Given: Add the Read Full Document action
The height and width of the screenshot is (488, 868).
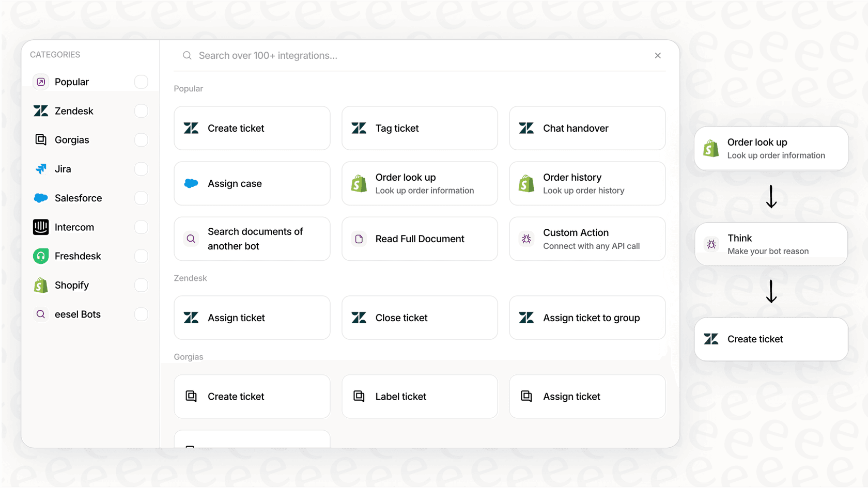Looking at the screenshot, I should (420, 239).
